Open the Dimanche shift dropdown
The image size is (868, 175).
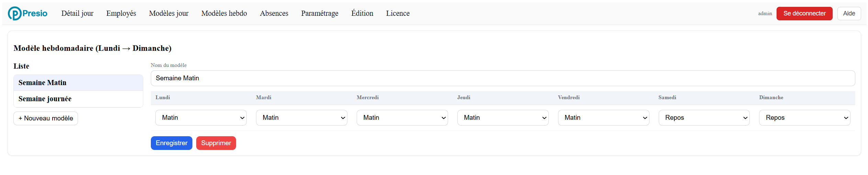[x=805, y=118]
